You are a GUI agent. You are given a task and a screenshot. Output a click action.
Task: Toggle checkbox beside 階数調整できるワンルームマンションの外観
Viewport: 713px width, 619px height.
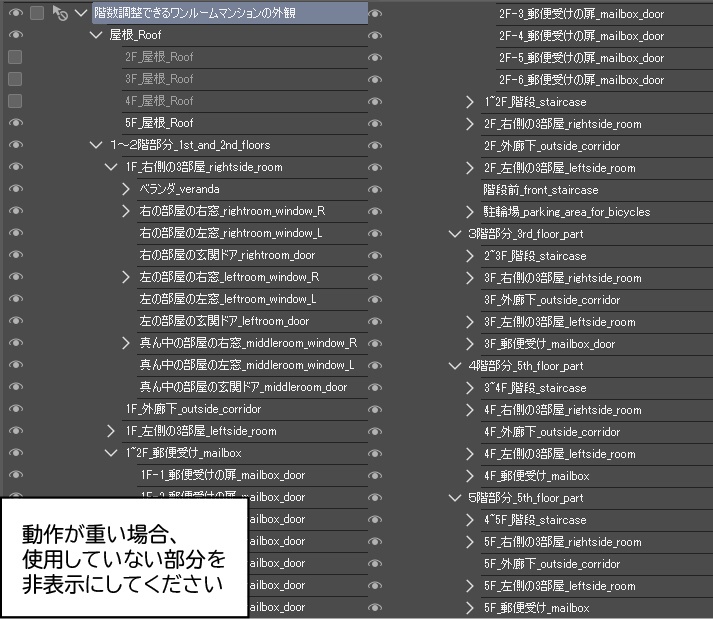coord(37,13)
